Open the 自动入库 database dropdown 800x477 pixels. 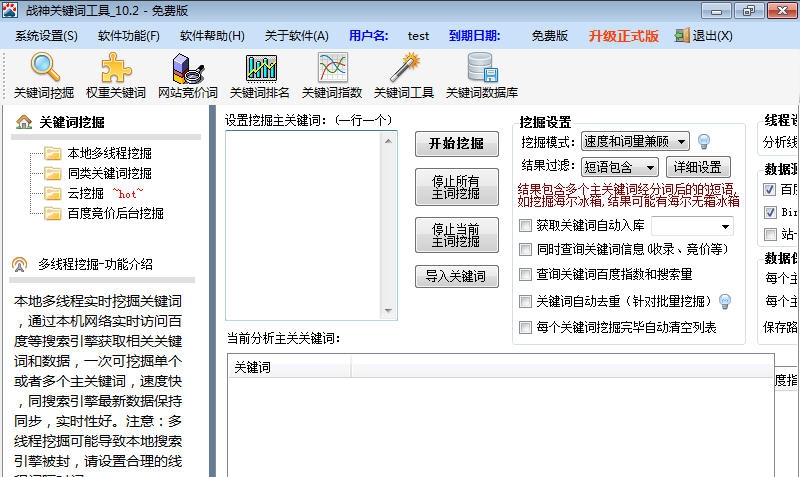point(692,226)
